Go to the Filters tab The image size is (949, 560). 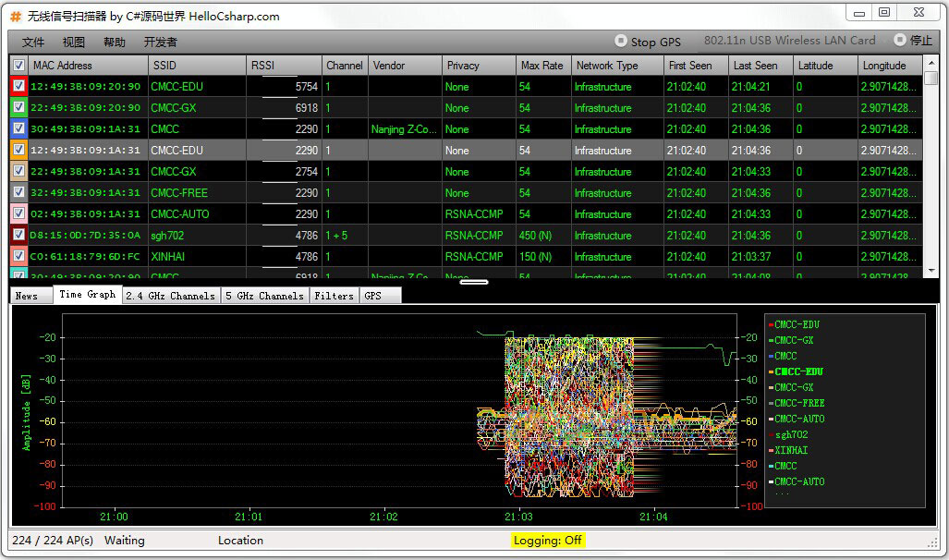pos(334,296)
